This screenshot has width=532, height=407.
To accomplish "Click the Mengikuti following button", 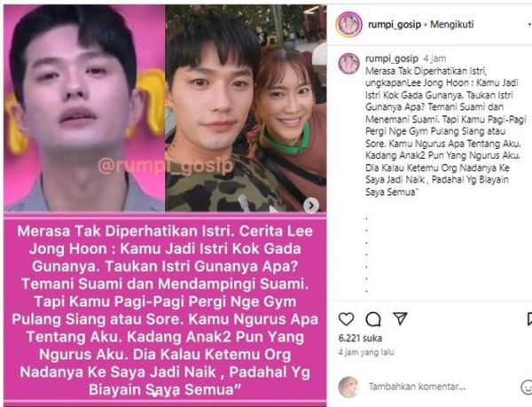I will 452,25.
